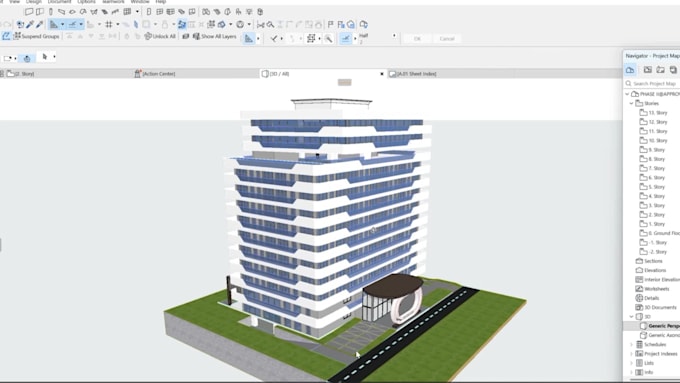Click the layer settings icon before Show All Layers

click(186, 36)
